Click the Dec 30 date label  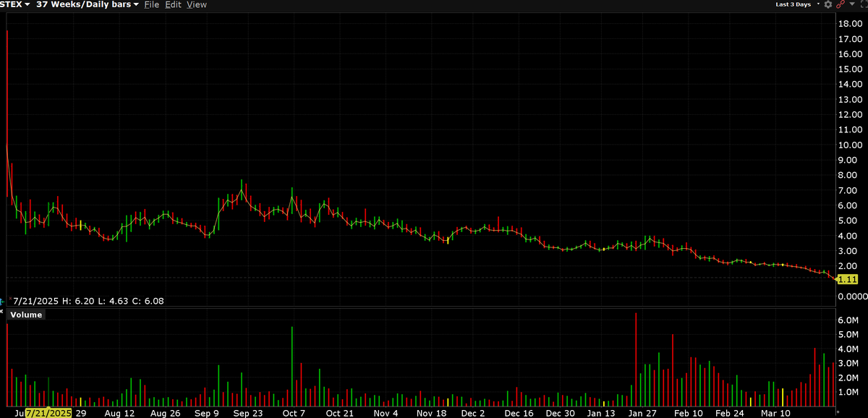[x=560, y=414]
